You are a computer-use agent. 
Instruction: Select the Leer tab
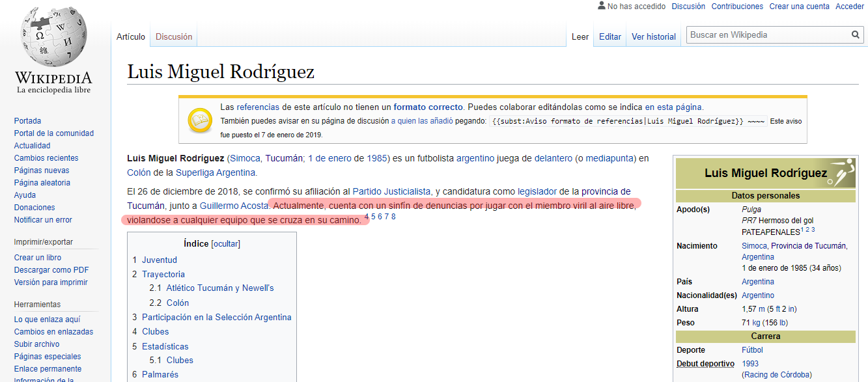(x=580, y=37)
